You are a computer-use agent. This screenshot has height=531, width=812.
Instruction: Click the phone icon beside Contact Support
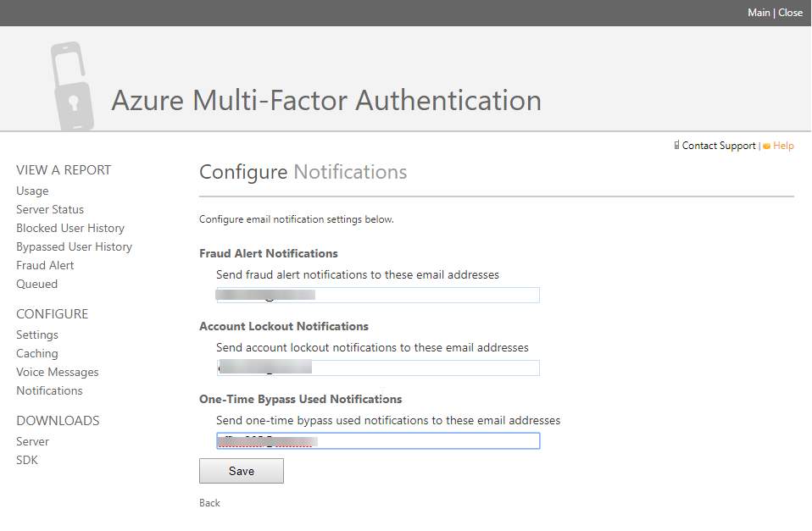pyautogui.click(x=676, y=146)
